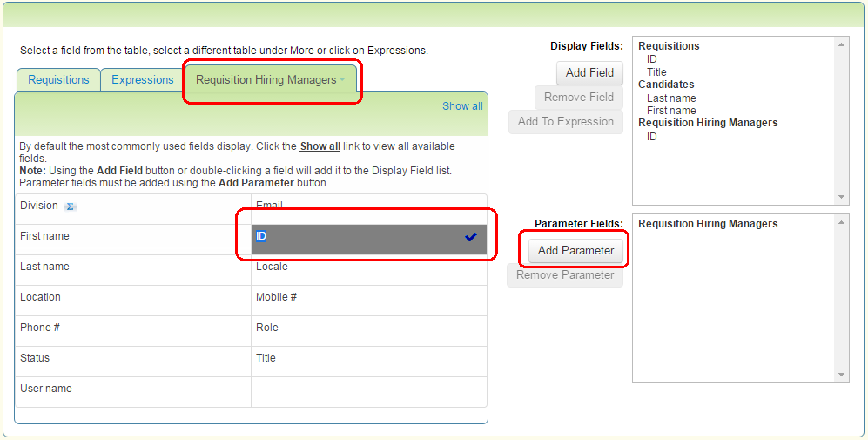The height and width of the screenshot is (440, 868).
Task: Select Requisition Hiring Managers in Parameter Fields
Action: [708, 224]
